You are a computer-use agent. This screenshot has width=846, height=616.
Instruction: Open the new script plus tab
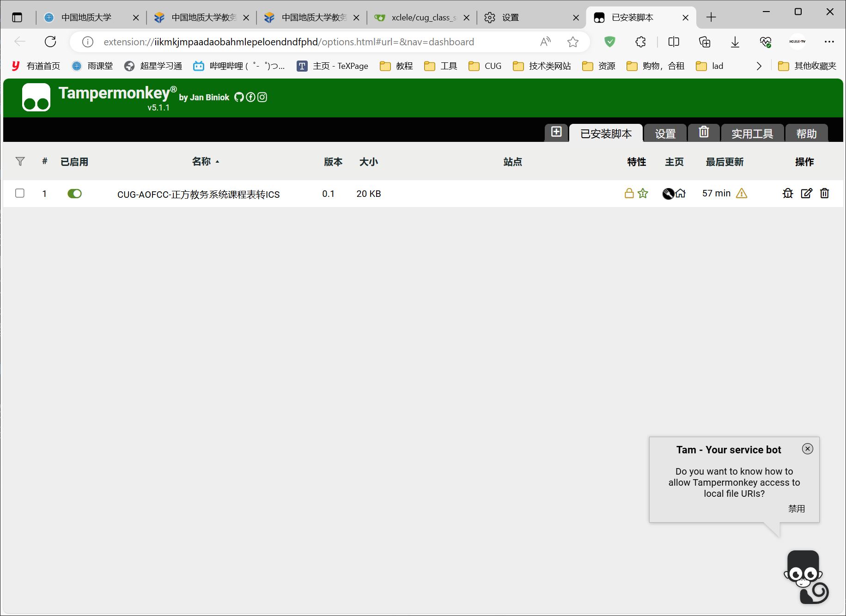click(556, 132)
